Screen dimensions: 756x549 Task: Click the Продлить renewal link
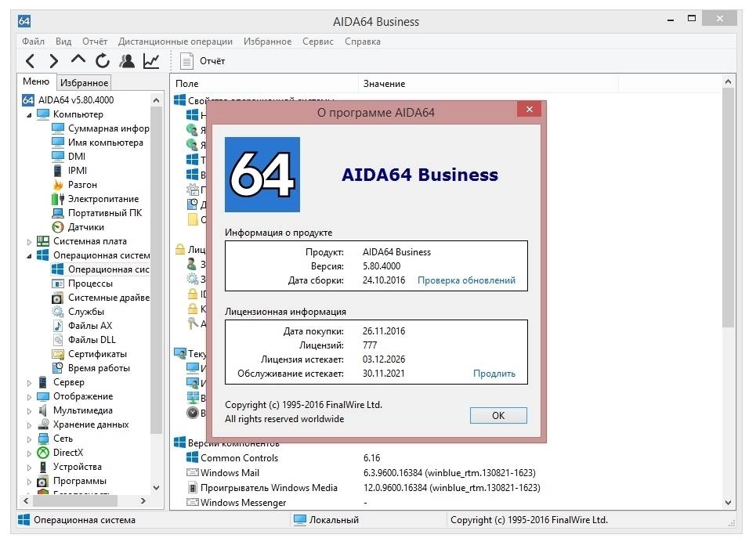coord(494,374)
